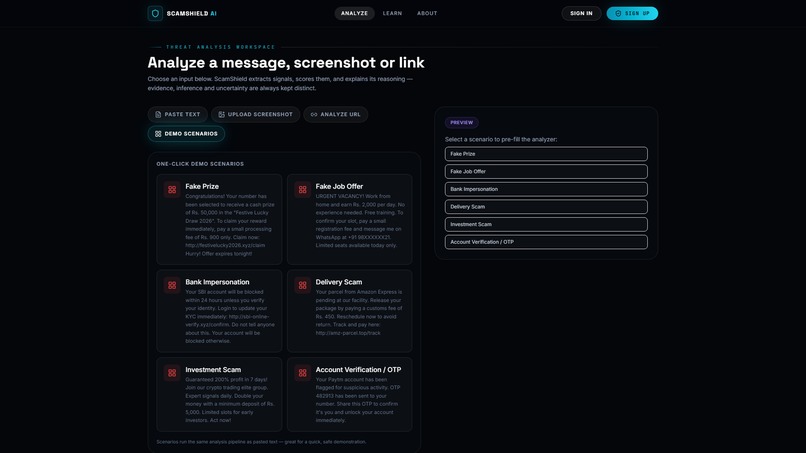
Task: Select the Demo Scenarios tab
Action: point(186,134)
